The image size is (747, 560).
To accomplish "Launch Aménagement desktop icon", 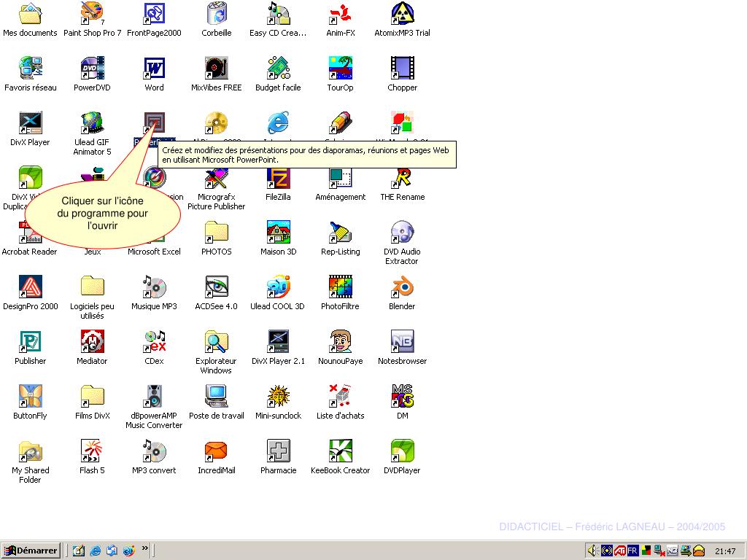I will (341, 179).
